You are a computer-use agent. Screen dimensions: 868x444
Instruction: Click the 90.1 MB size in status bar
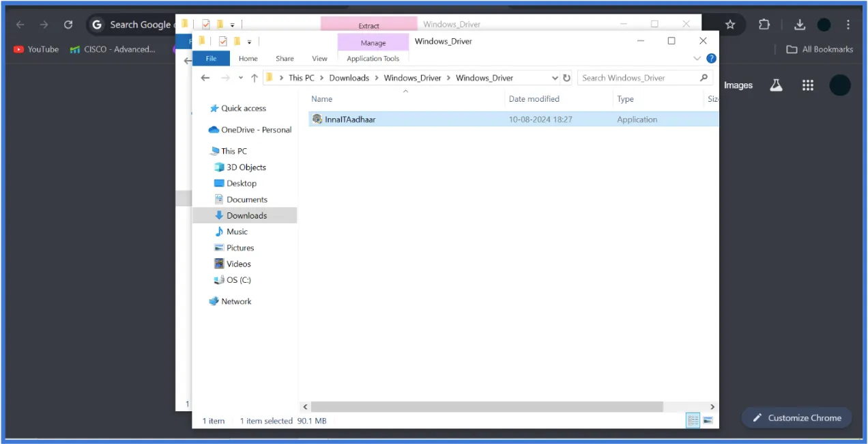[312, 421]
